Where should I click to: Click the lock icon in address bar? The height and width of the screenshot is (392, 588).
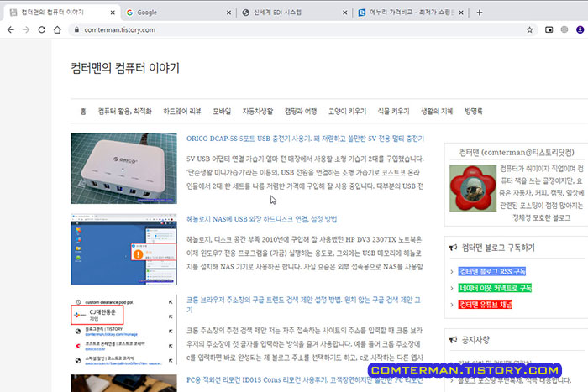click(x=76, y=29)
